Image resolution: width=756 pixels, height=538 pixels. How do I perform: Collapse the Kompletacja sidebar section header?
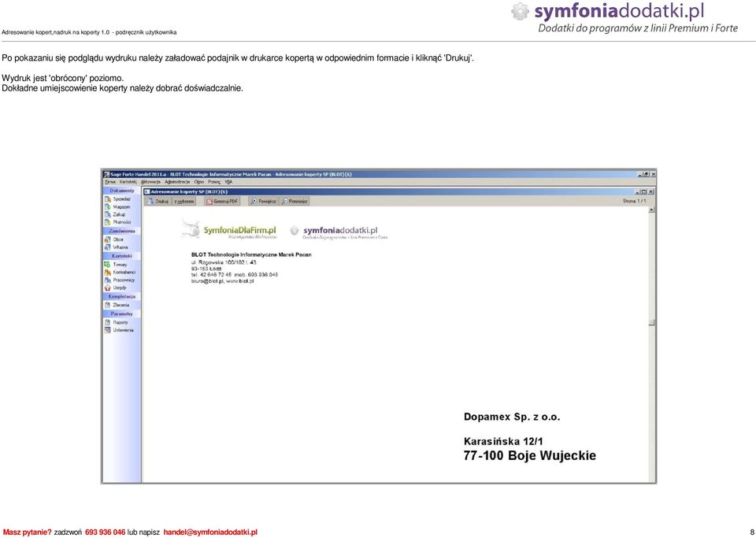pyautogui.click(x=122, y=296)
